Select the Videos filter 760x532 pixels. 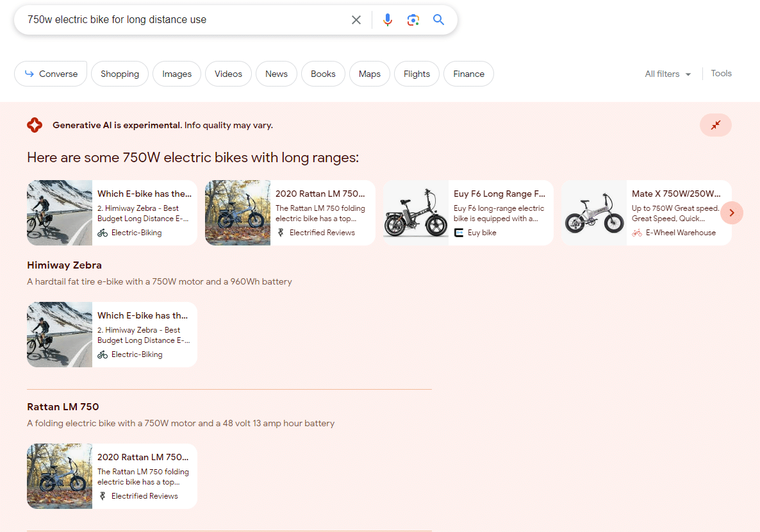pos(228,74)
